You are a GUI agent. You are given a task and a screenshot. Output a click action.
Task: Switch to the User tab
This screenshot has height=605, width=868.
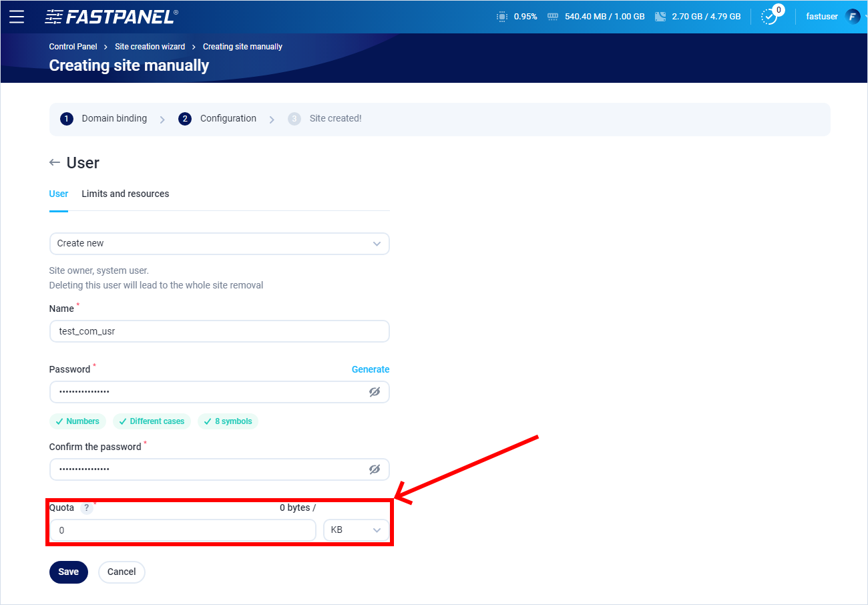59,194
